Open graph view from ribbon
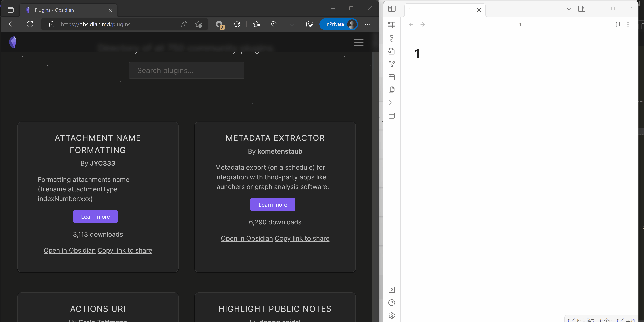Screen dimensions: 644x322 pyautogui.click(x=392, y=64)
